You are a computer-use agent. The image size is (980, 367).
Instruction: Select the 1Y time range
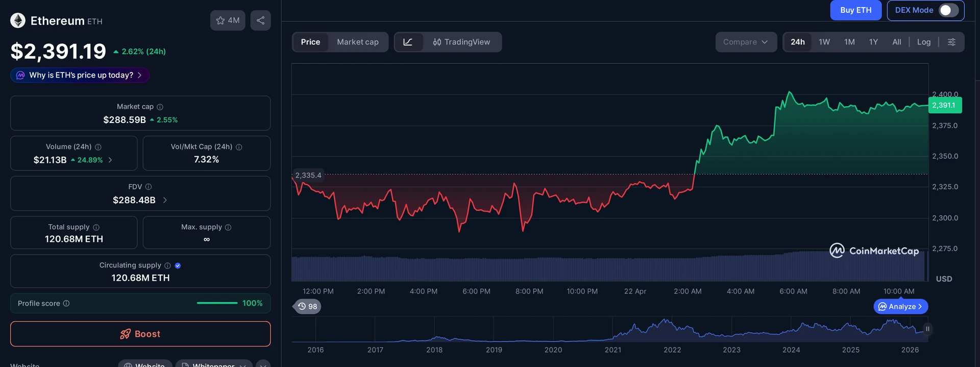tap(873, 42)
